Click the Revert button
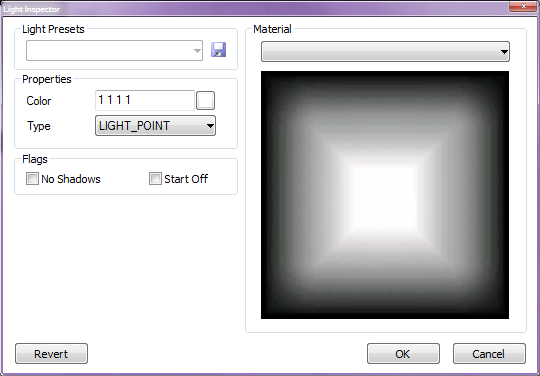This screenshot has height=376, width=540. point(51,354)
